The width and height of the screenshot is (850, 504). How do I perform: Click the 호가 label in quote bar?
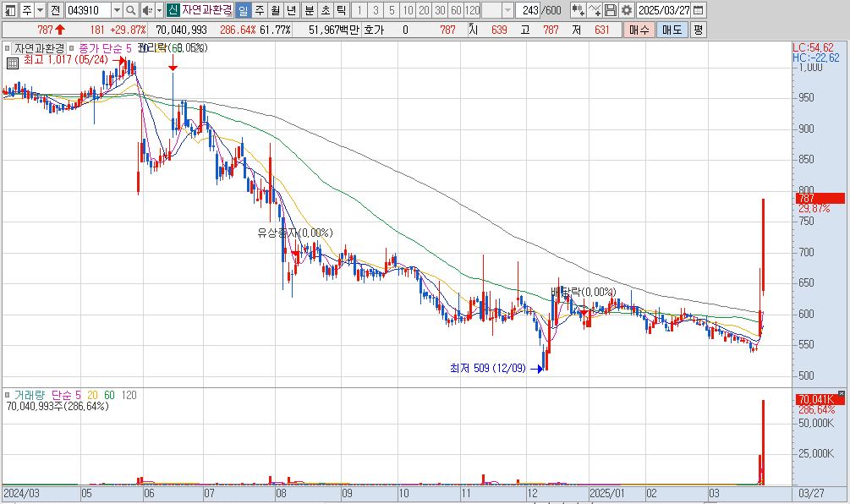(374, 30)
